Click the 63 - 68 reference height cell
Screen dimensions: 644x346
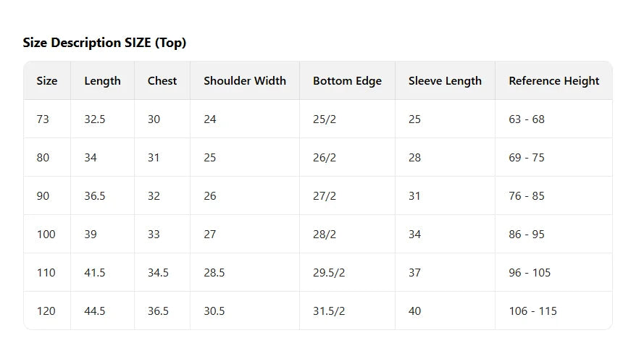pos(527,119)
